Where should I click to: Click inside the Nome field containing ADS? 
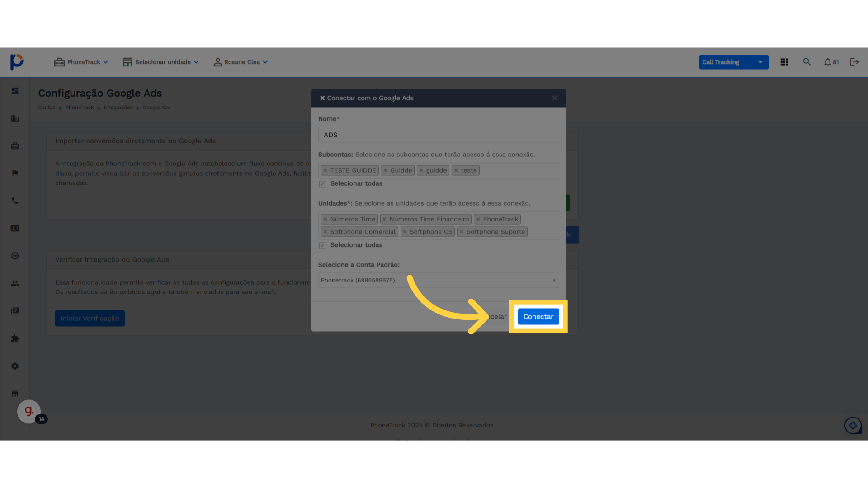pyautogui.click(x=438, y=135)
